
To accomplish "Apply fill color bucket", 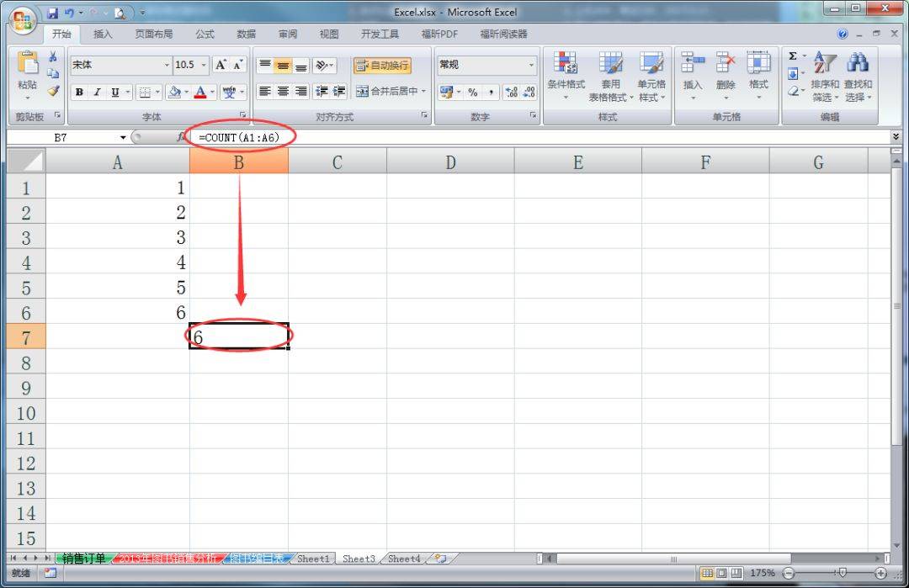I will tap(174, 92).
